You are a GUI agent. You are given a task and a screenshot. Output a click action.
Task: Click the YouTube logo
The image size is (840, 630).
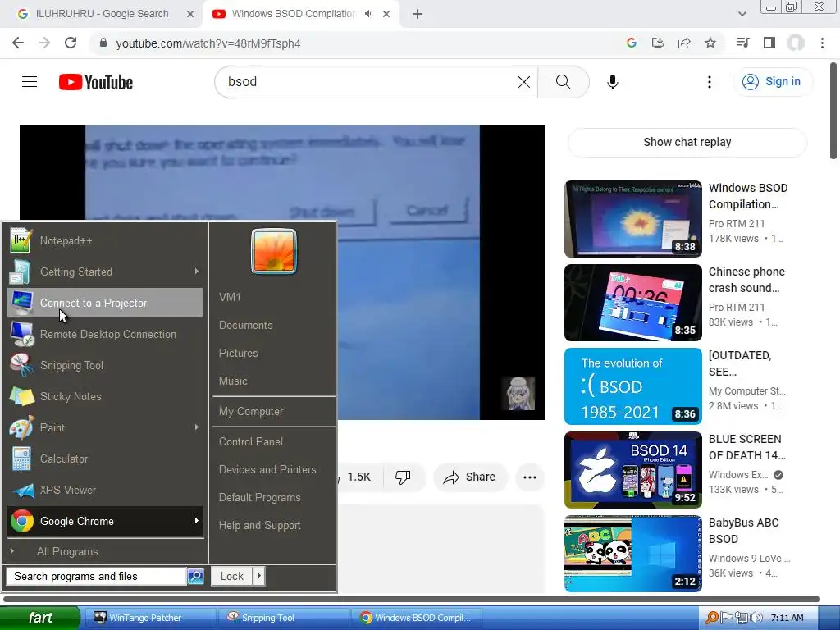(96, 82)
